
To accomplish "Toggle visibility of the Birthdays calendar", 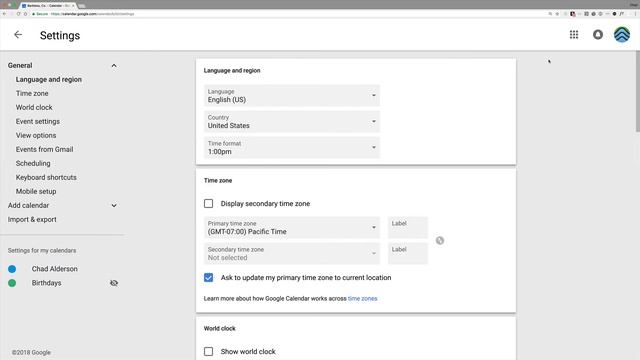I will pos(114,283).
